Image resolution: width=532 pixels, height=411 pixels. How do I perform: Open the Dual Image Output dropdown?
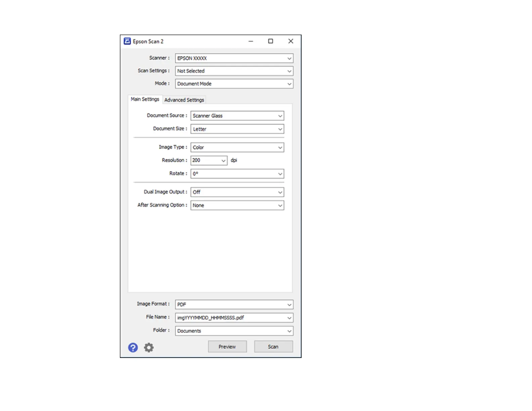coord(237,192)
